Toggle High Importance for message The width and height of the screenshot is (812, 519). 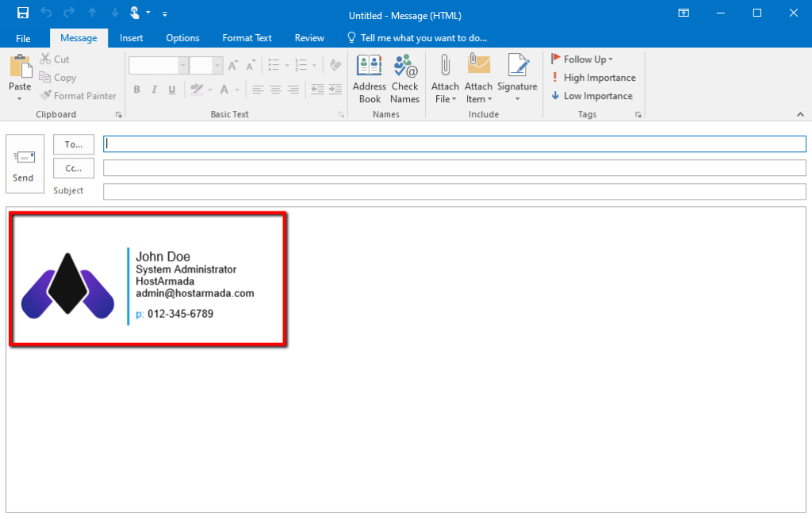coord(593,78)
